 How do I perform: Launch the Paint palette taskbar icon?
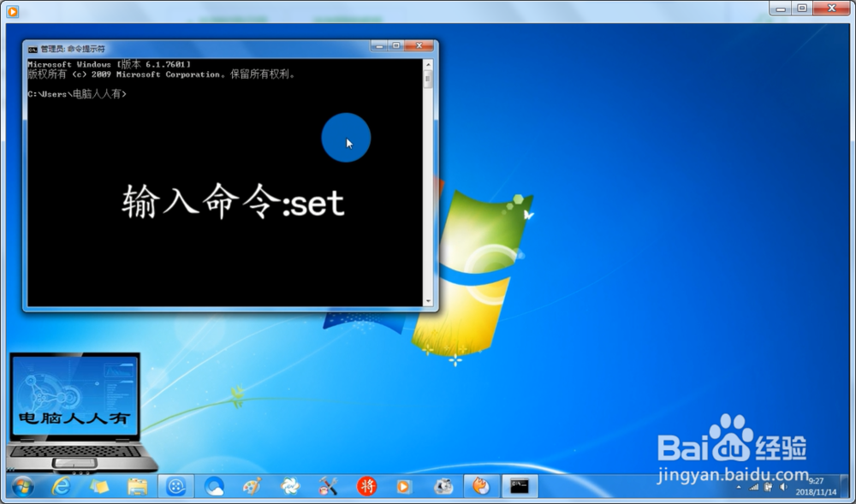click(252, 486)
